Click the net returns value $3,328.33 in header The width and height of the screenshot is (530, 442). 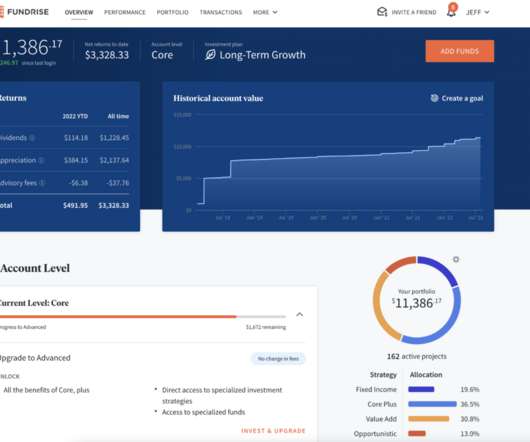(107, 55)
